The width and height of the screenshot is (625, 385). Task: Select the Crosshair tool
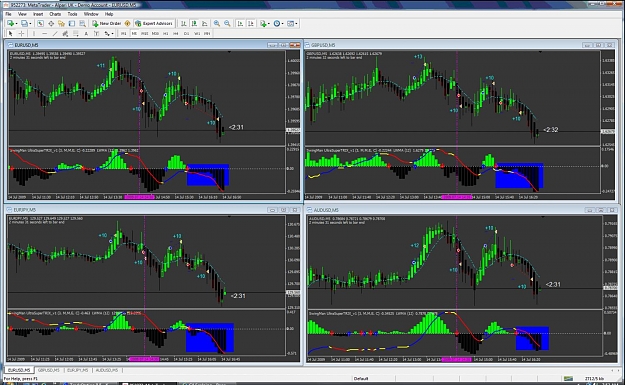[x=21, y=33]
